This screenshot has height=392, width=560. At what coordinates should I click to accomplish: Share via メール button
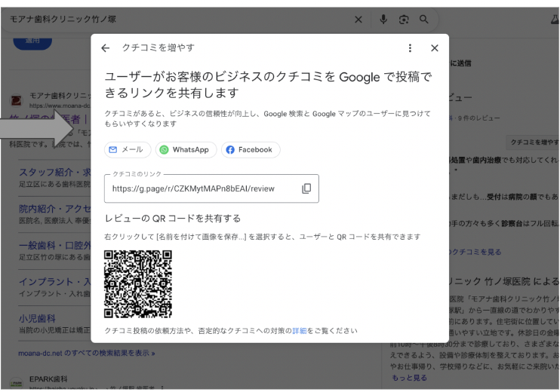[127, 150]
